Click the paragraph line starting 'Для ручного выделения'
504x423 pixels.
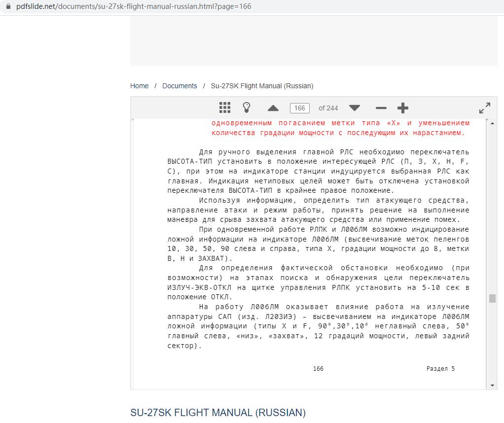[x=334, y=152]
